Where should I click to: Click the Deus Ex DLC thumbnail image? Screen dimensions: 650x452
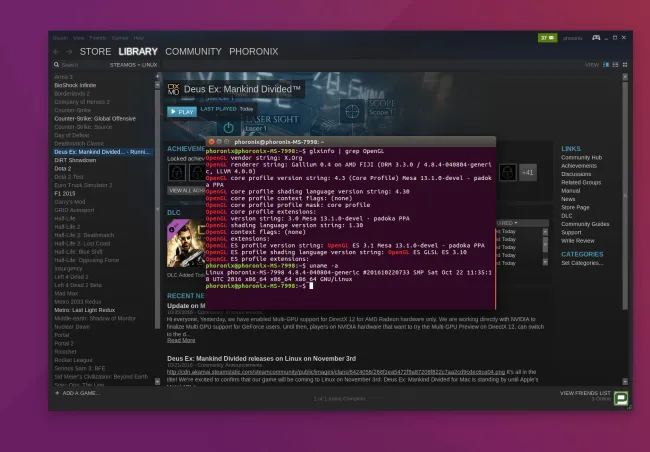coord(186,243)
